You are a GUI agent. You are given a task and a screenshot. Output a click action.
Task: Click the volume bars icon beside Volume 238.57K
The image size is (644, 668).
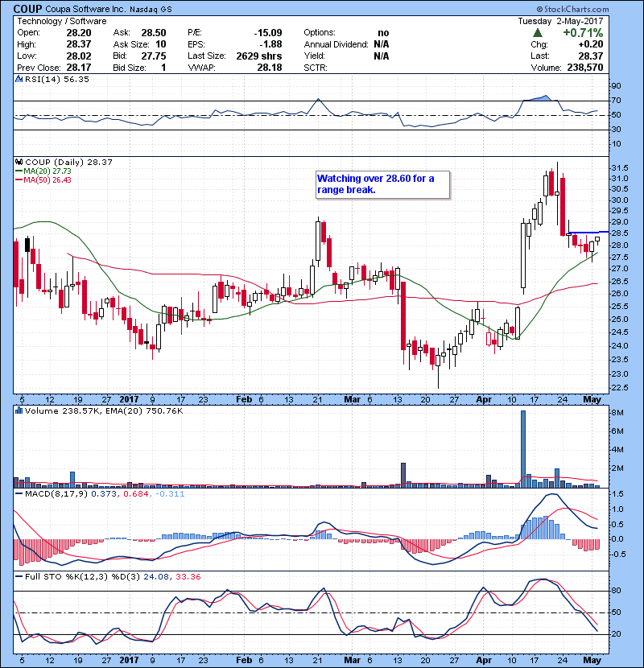pyautogui.click(x=19, y=410)
